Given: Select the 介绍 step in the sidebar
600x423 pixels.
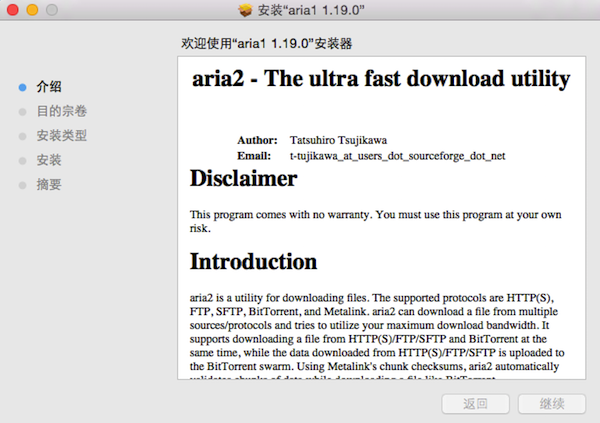Looking at the screenshot, I should pos(49,87).
